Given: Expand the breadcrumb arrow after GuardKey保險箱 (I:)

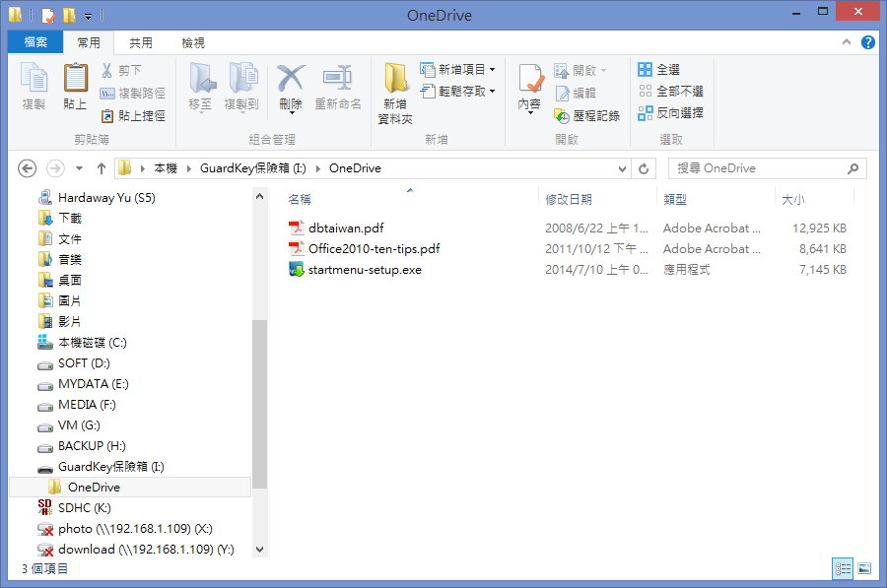Looking at the screenshot, I should (x=318, y=168).
